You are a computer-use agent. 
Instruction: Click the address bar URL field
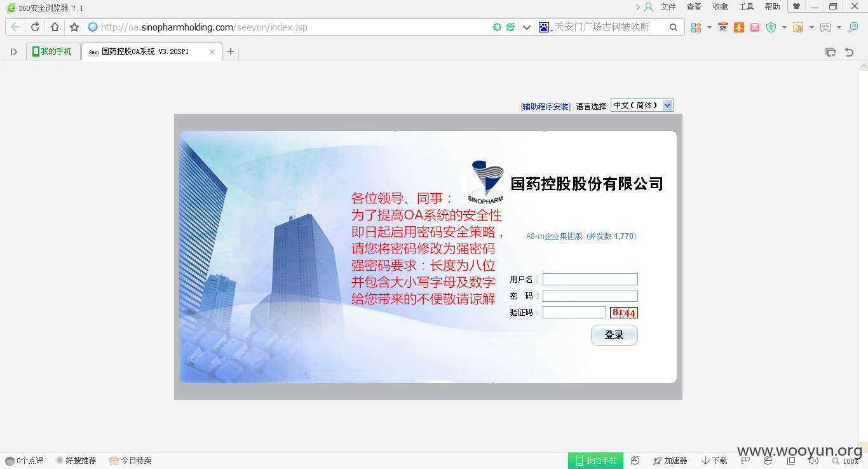click(x=295, y=27)
